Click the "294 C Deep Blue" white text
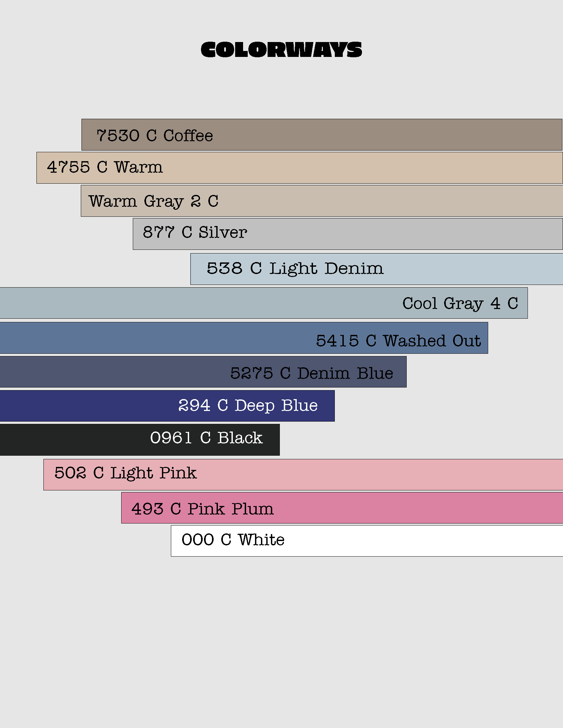 pos(248,405)
